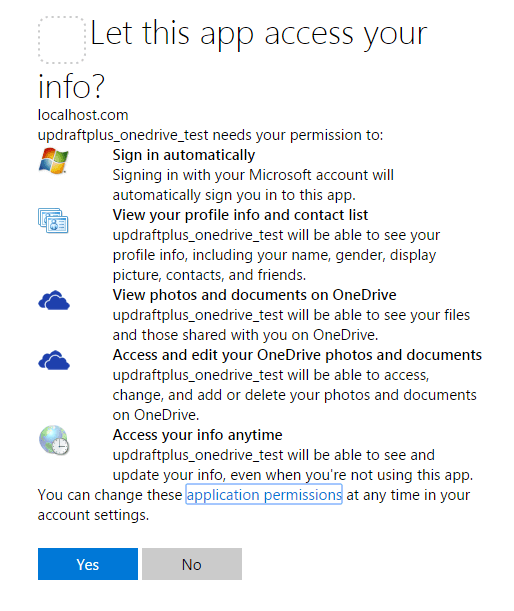The height and width of the screenshot is (611, 514).
Task: Select 'View photos and documents on OneDrive' heading
Action: click(254, 295)
